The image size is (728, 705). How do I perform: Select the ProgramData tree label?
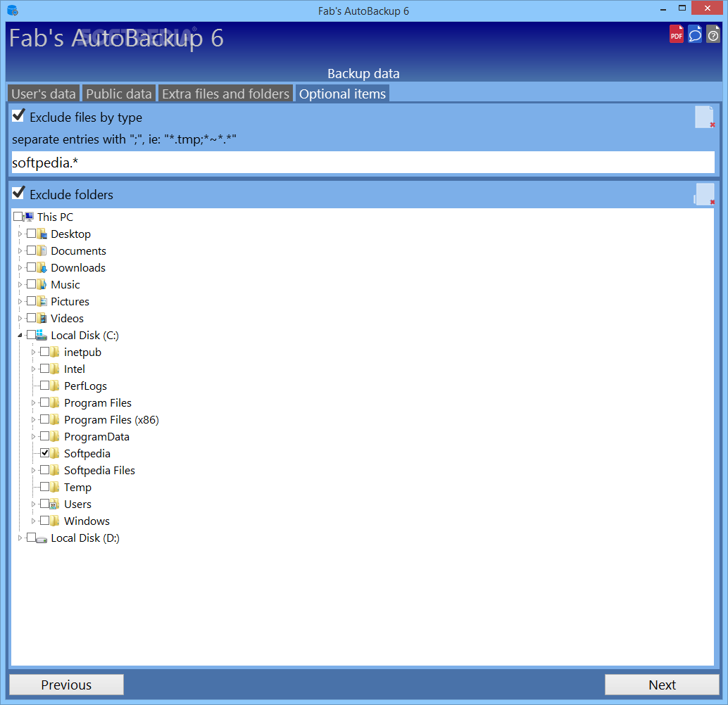(96, 437)
